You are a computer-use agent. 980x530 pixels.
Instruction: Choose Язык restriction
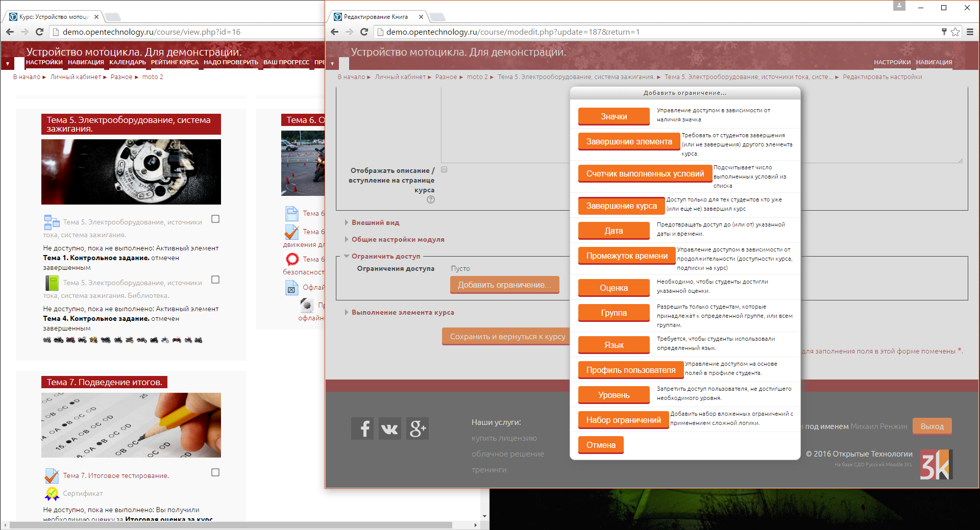pos(614,345)
